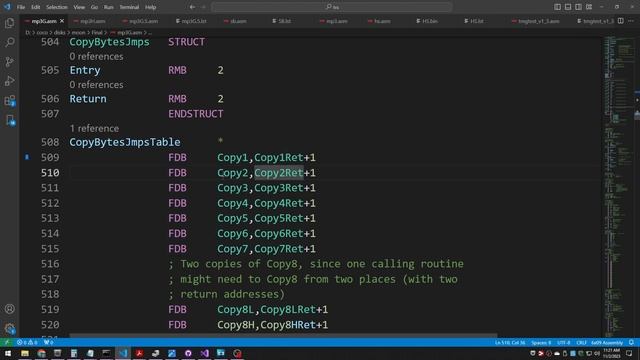Click the CopyBytesJmps label on line 504
Image resolution: width=640 pixels, height=360 pixels.
coord(109,42)
